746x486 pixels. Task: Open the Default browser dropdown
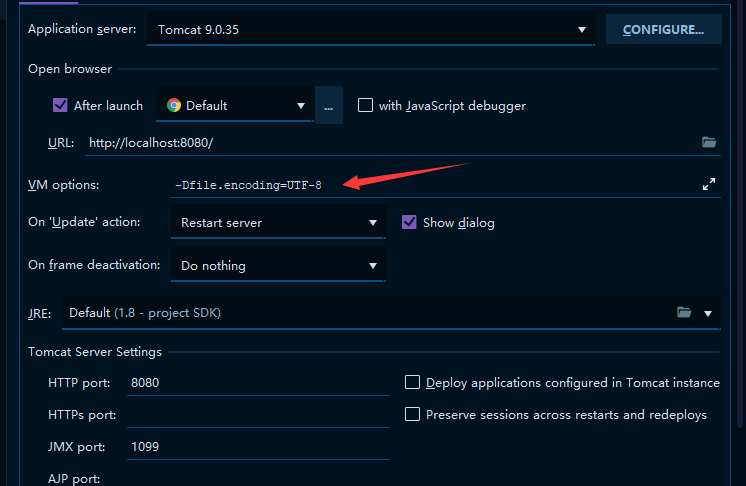coord(235,105)
